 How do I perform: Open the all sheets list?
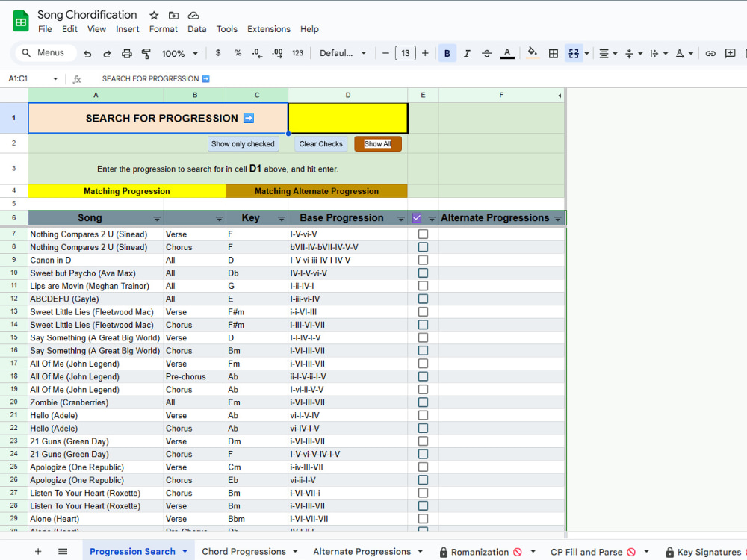coord(63,551)
